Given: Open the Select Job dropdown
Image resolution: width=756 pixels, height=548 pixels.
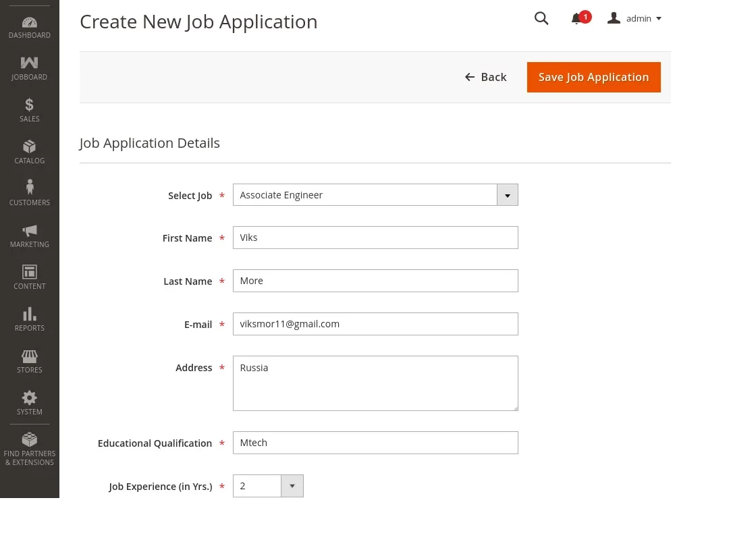Looking at the screenshot, I should (x=507, y=194).
